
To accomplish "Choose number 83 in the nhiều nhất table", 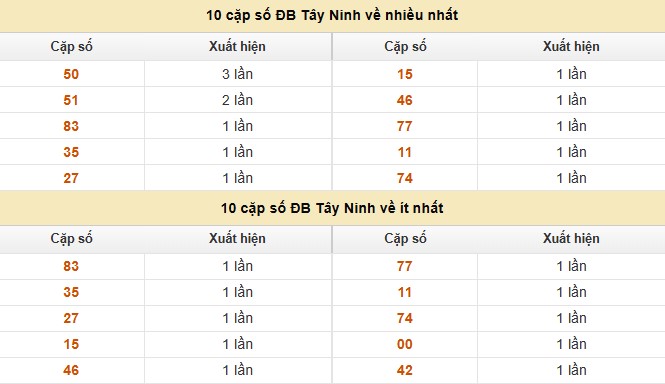I will 71,126.
